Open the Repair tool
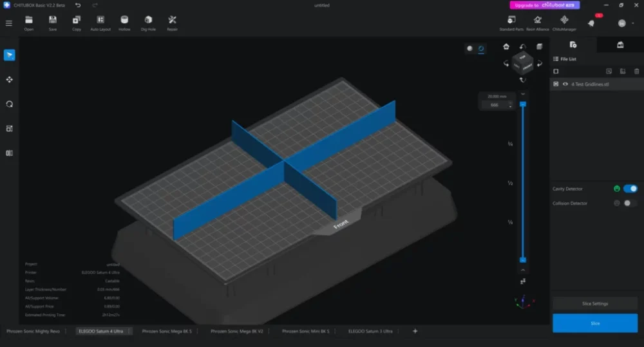This screenshot has height=347, width=644. [x=172, y=23]
